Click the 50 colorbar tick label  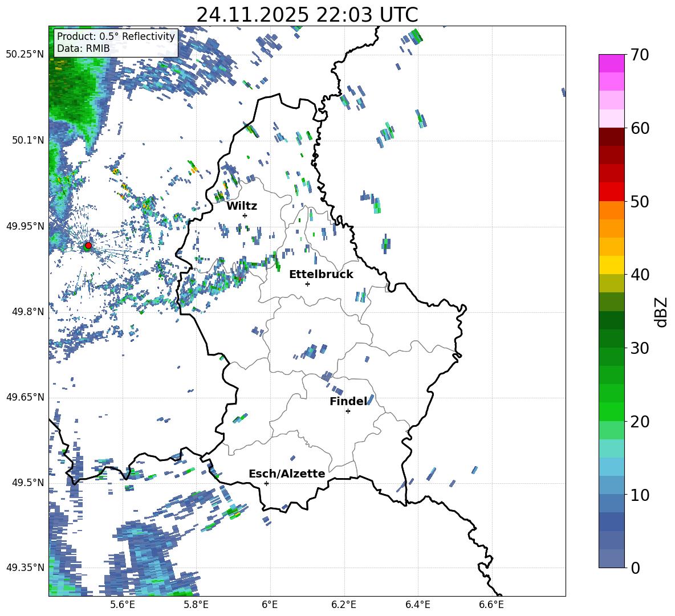[640, 202]
